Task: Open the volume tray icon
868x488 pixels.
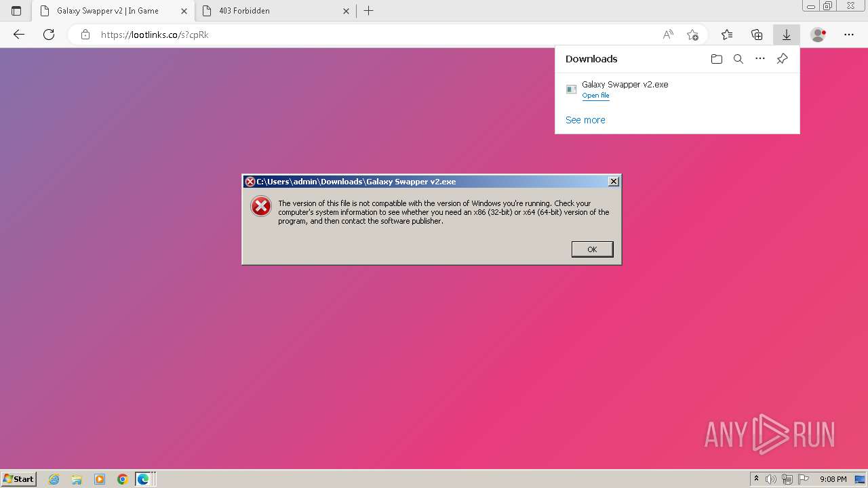Action: [770, 479]
